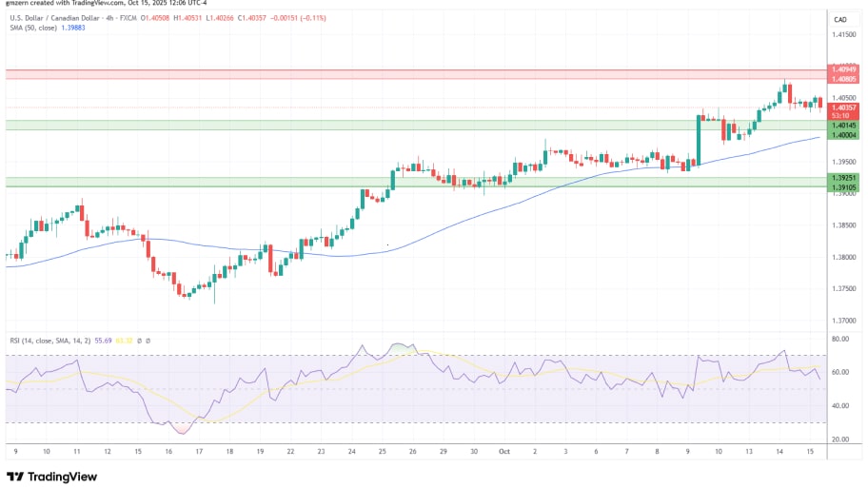Click the yellow RSI average value 63.32

[x=124, y=341]
